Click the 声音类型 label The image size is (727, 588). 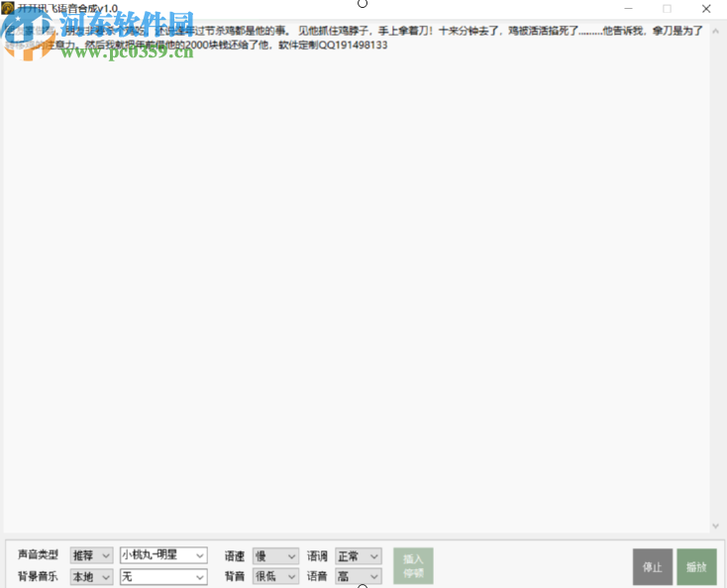(38, 554)
